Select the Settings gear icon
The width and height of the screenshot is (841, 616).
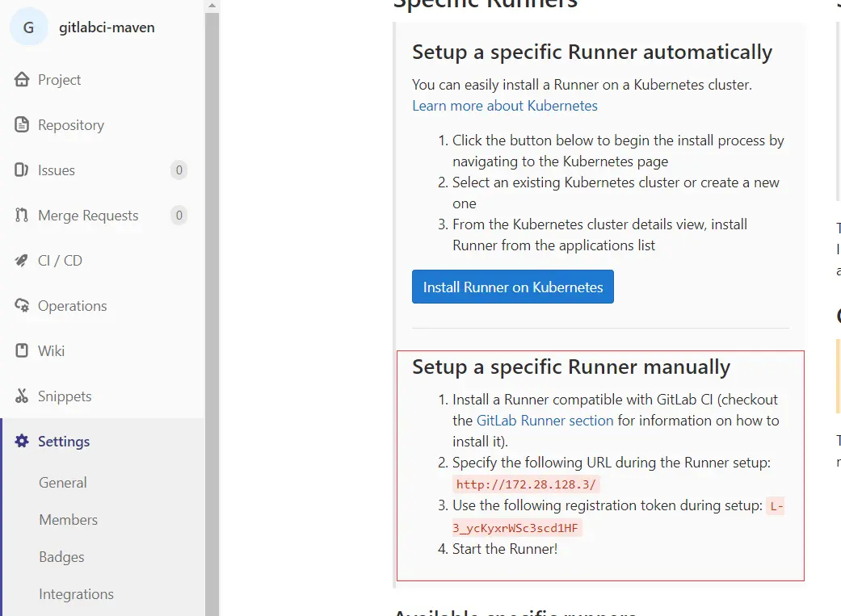(22, 442)
